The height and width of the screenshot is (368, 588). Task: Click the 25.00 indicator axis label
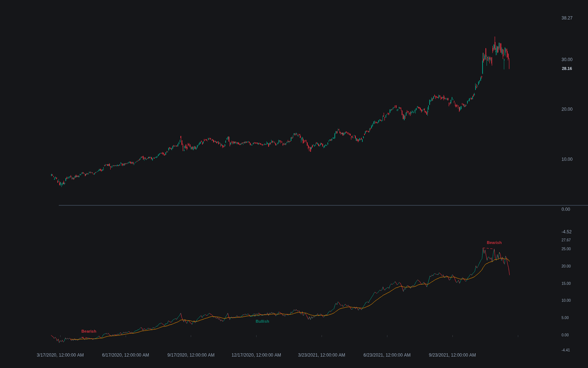point(566,249)
